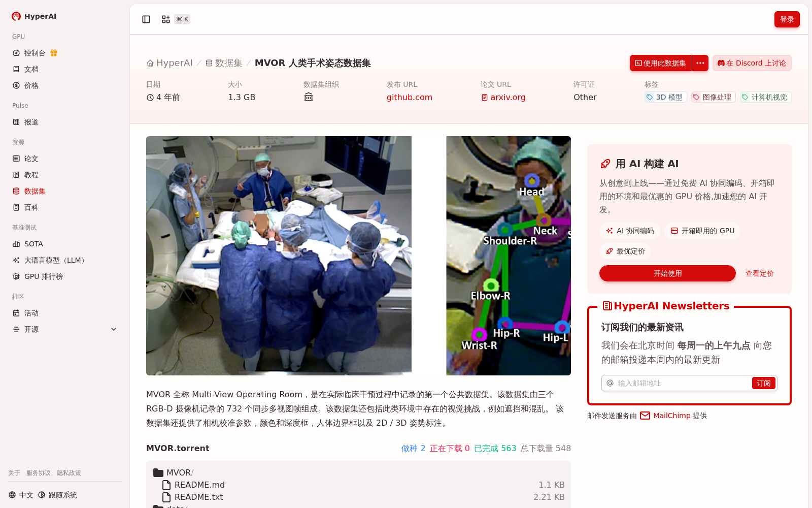Click the gift icon beside 控制台
The image size is (812, 508).
pos(54,53)
